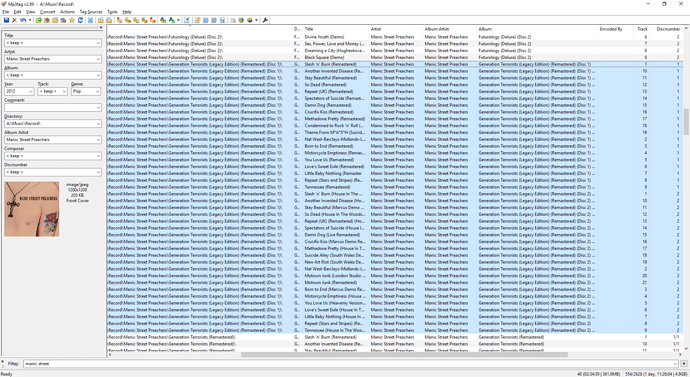
Task: Open the Tag Sources menu
Action: (x=91, y=12)
